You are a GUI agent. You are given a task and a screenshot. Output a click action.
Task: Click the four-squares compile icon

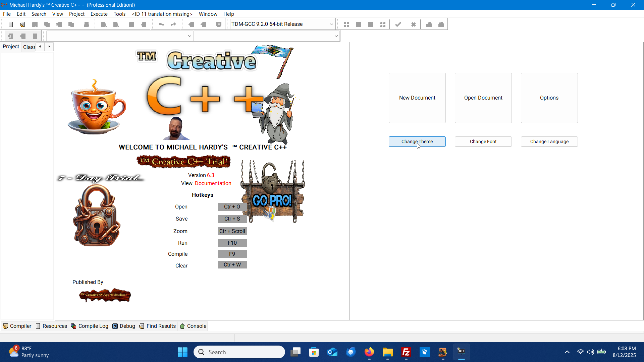click(346, 24)
